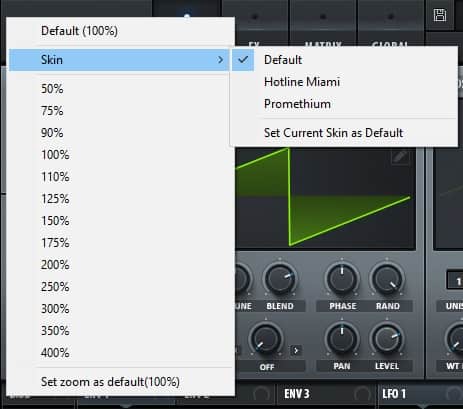The width and height of the screenshot is (463, 409).
Task: Click the save preset floppy disk icon
Action: tap(440, 15)
